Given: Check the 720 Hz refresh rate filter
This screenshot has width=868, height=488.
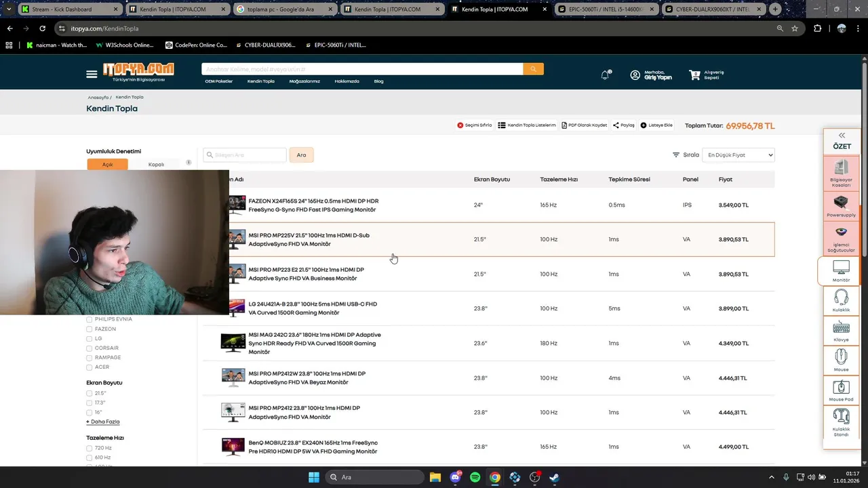Looking at the screenshot, I should click(x=89, y=448).
